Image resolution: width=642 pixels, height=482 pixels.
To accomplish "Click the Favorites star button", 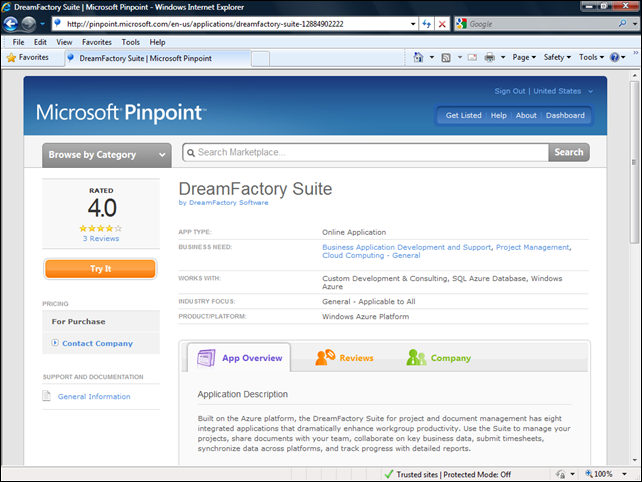I will pos(28,58).
